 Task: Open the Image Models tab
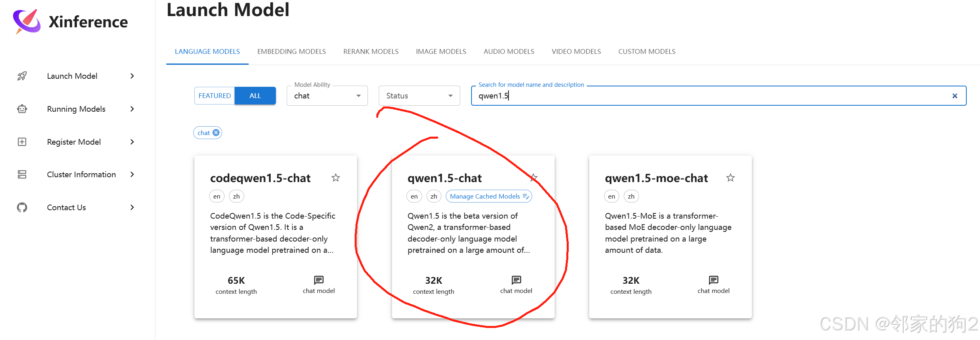coord(441,51)
